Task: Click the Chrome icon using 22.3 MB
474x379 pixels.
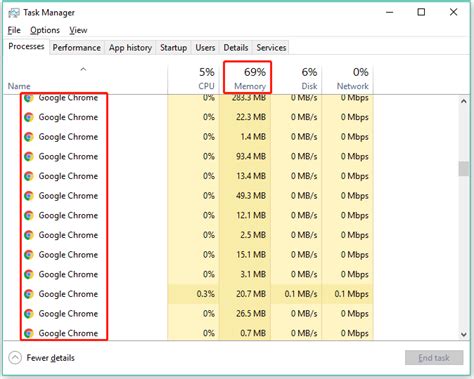Action: pyautogui.click(x=29, y=117)
